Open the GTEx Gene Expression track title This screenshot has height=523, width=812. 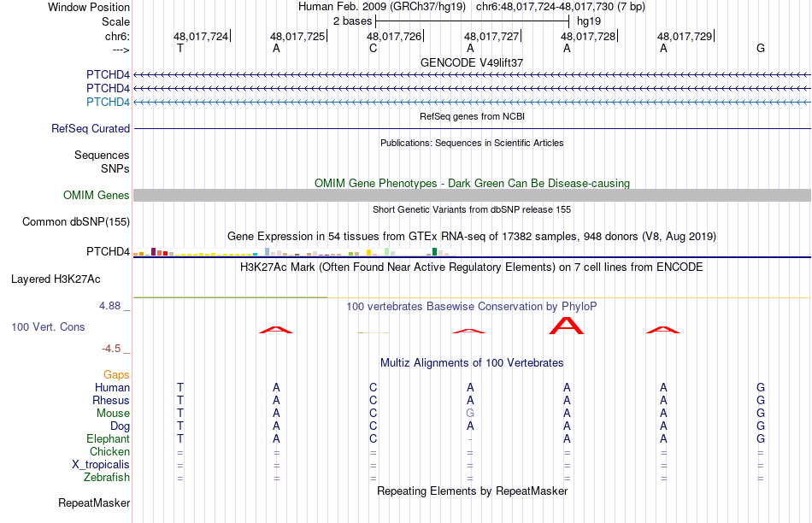[x=472, y=237]
